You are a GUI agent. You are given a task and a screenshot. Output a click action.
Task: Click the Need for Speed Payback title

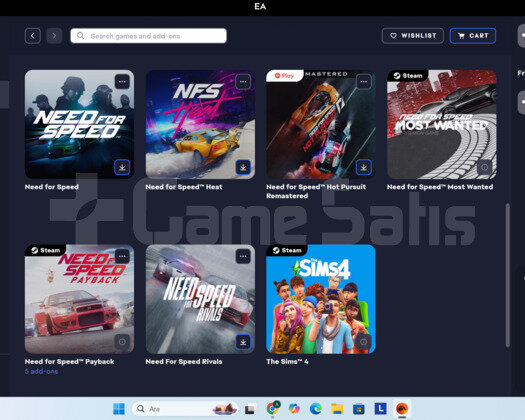tap(70, 362)
